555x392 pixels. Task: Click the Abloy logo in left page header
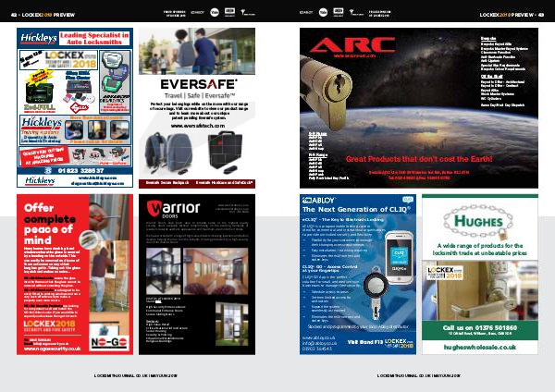click(198, 12)
